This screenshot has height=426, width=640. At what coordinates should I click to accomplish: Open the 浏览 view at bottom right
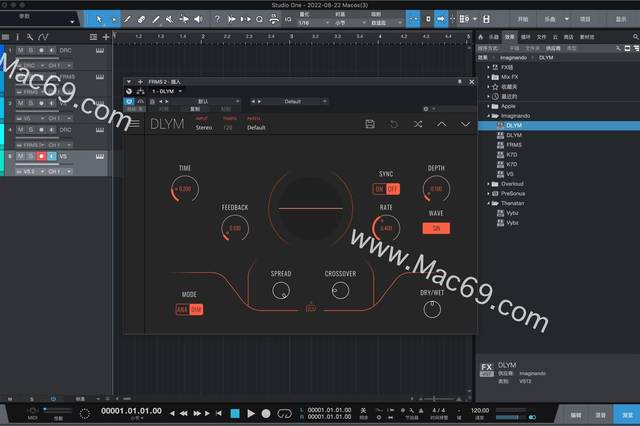tap(627, 415)
